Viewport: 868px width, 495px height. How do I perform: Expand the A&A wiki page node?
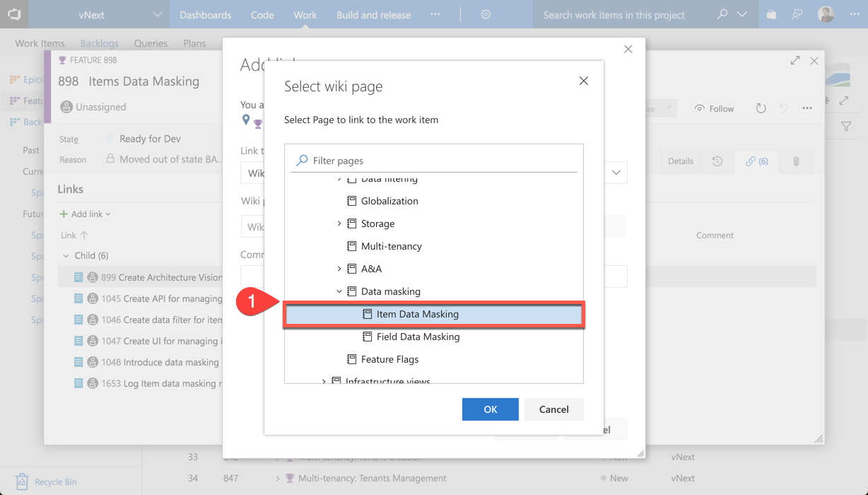pos(339,269)
